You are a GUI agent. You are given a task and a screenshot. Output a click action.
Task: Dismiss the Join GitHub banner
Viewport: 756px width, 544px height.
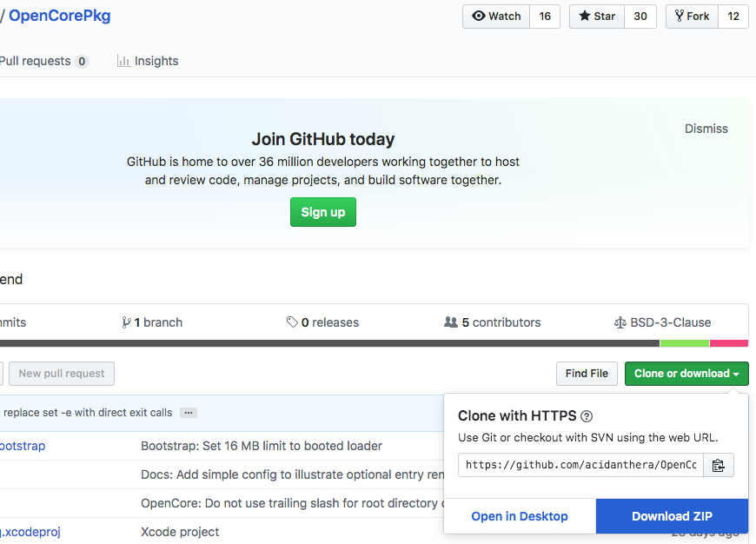click(706, 129)
